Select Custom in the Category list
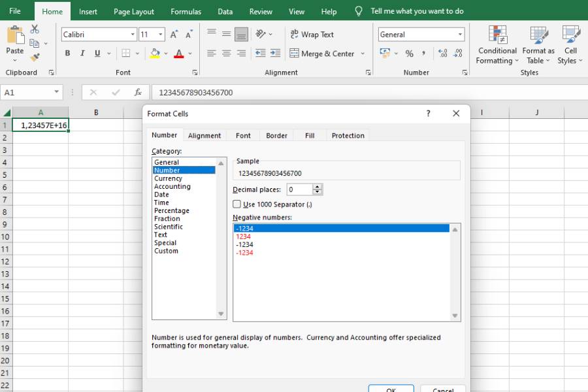Screen dimensions: 588x392 [x=166, y=251]
